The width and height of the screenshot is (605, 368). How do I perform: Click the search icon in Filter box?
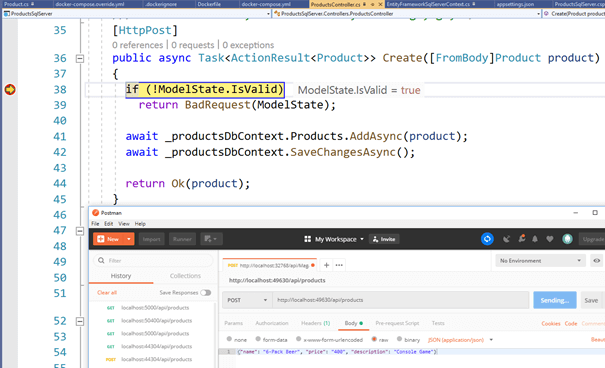101,260
